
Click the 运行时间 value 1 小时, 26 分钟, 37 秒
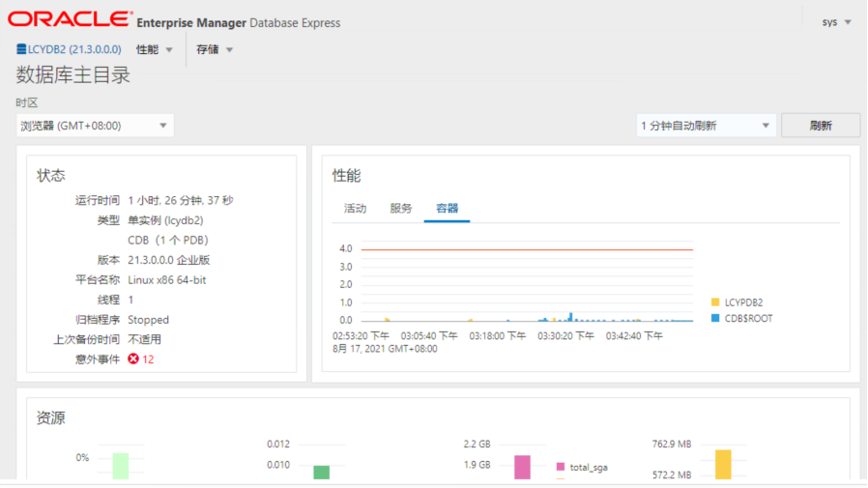pyautogui.click(x=181, y=200)
